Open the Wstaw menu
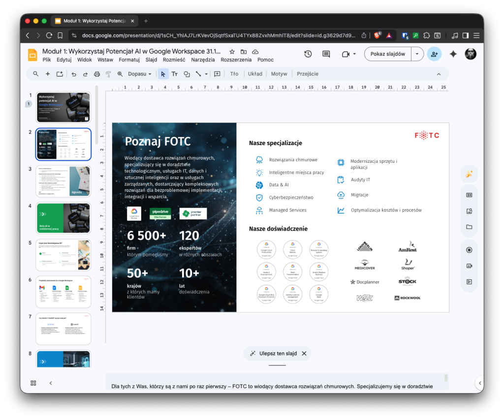The width and height of the screenshot is (504, 420). [x=105, y=60]
